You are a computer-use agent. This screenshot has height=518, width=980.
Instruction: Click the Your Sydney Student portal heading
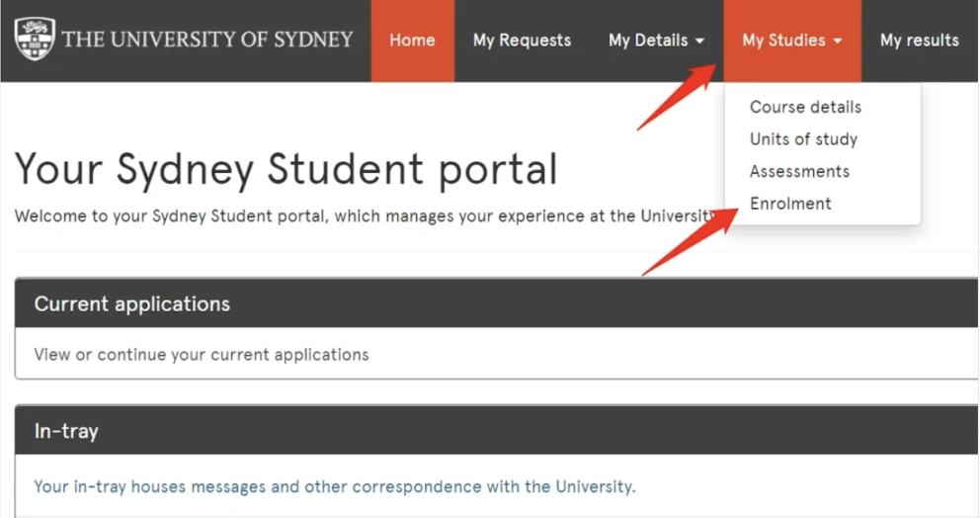pos(286,169)
